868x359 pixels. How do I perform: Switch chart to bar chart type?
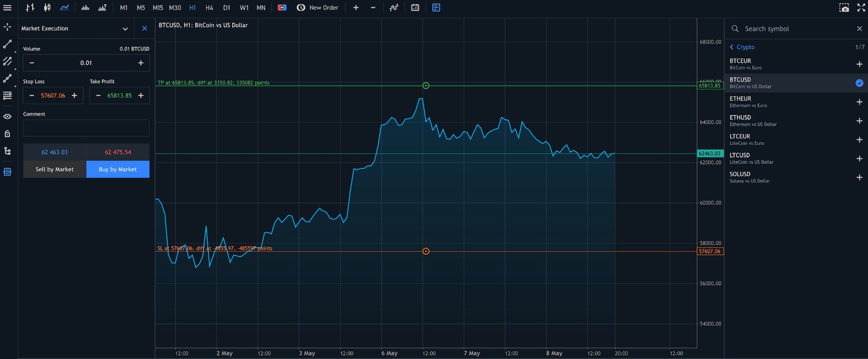pos(30,8)
